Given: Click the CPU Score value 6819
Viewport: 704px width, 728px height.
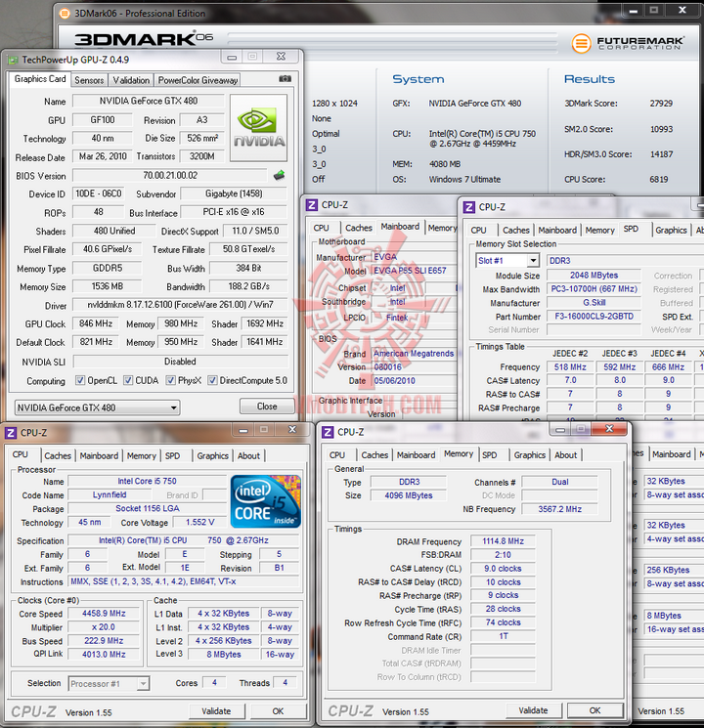Looking at the screenshot, I should [658, 179].
